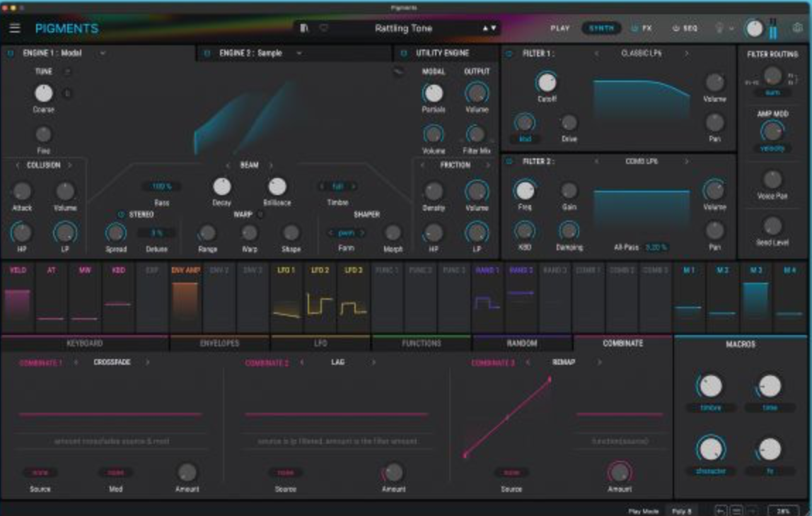Select previous Combinate 2 mode arrow
The image size is (812, 516).
click(303, 363)
